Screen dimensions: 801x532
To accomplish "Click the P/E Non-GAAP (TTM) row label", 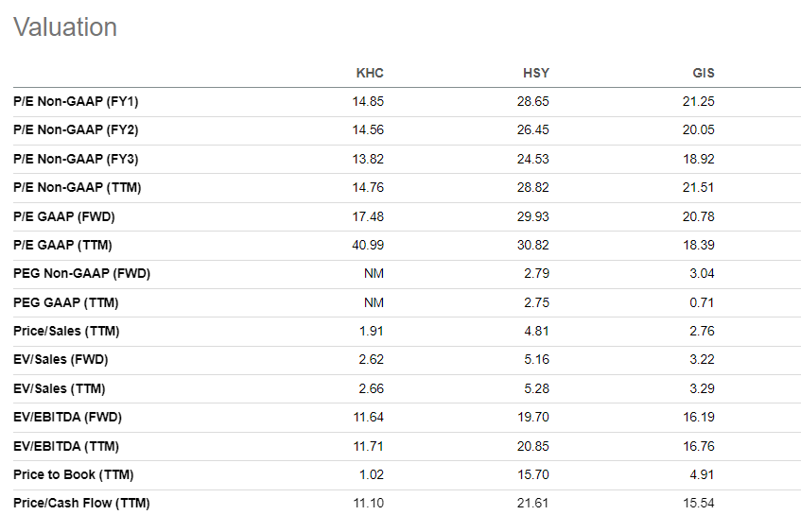I will pos(78,187).
